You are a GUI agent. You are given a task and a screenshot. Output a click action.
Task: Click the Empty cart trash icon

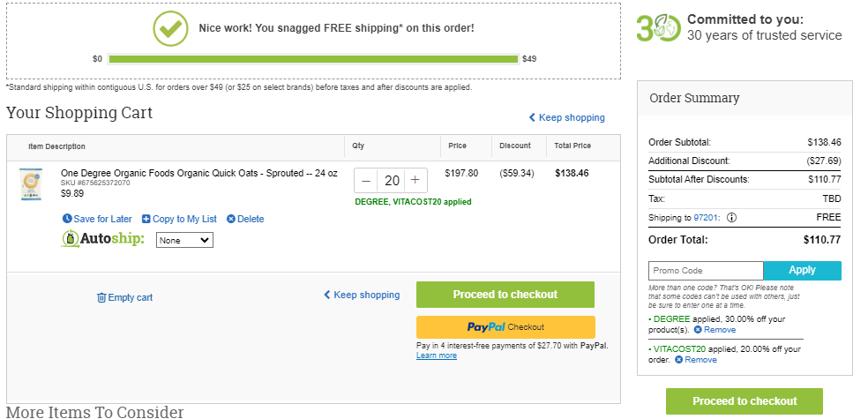(x=101, y=298)
